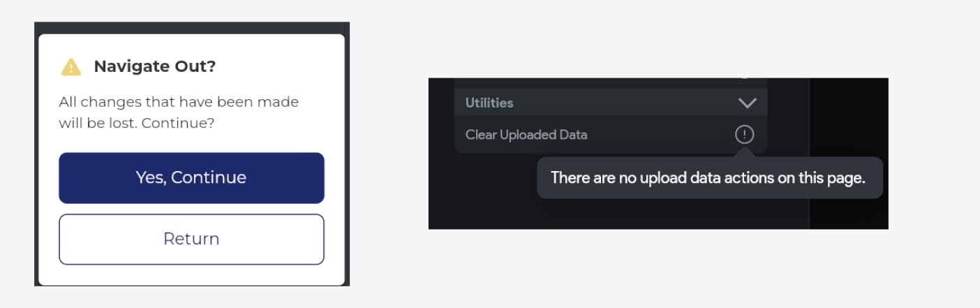Click blank space right of Navigate Out? heading
The width and height of the screenshot is (980, 308).
279,67
